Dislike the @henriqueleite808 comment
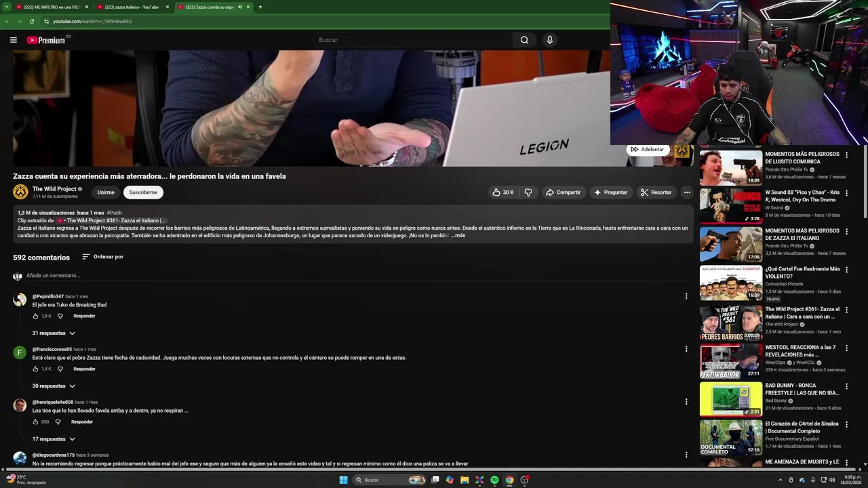 58,422
